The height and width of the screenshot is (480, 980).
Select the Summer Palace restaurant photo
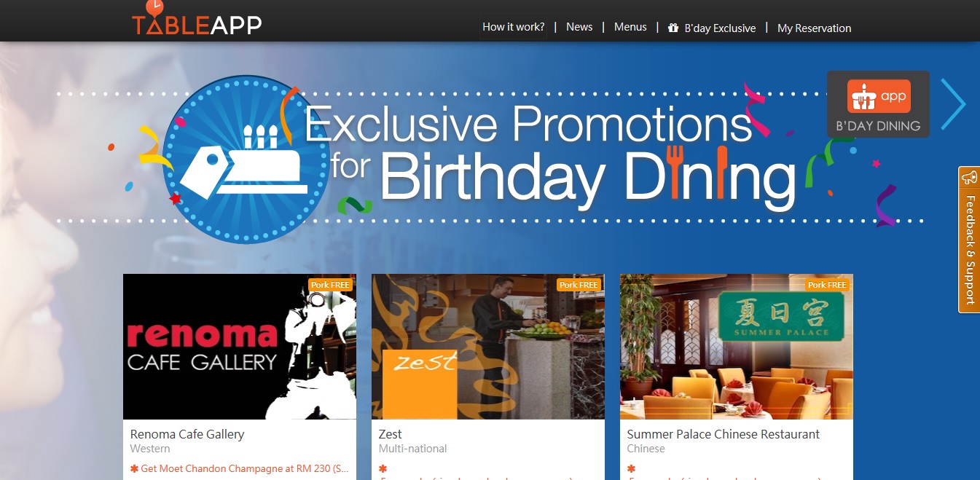tap(737, 347)
